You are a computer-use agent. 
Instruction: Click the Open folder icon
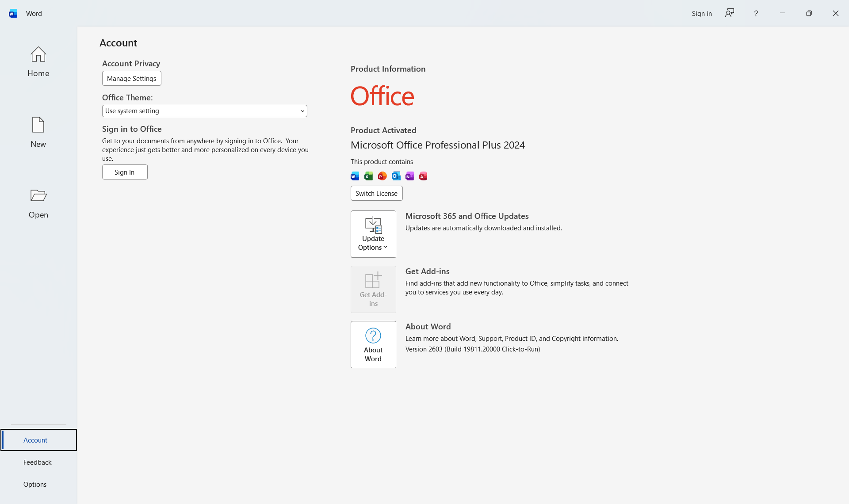[x=38, y=195]
